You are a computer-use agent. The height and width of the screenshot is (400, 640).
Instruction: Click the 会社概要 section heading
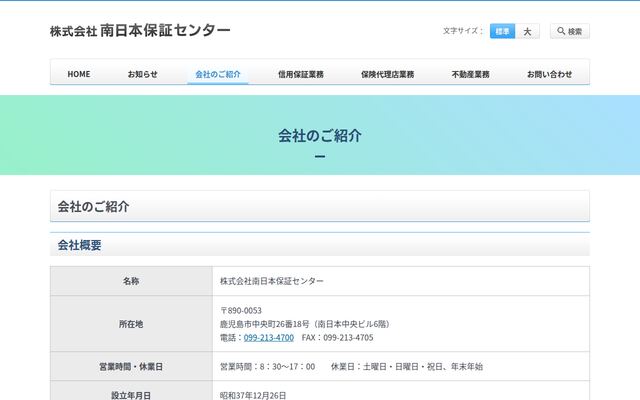point(79,245)
